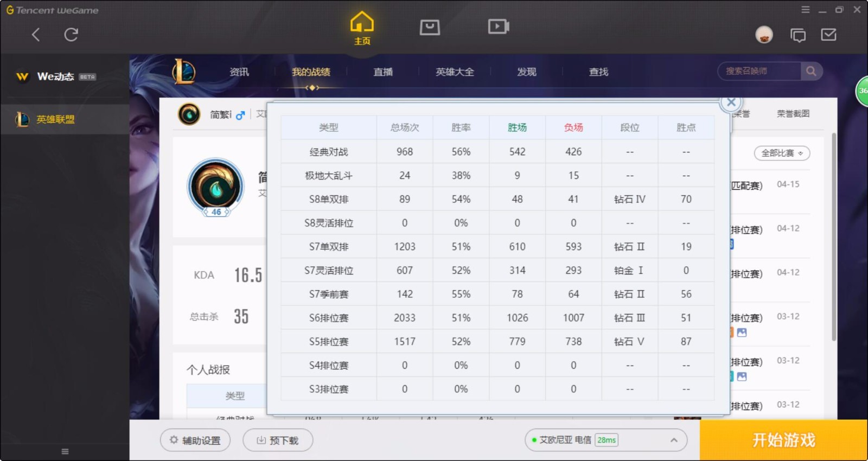Select 英雄联盟 in the sidebar
This screenshot has height=461, width=868.
[x=65, y=119]
